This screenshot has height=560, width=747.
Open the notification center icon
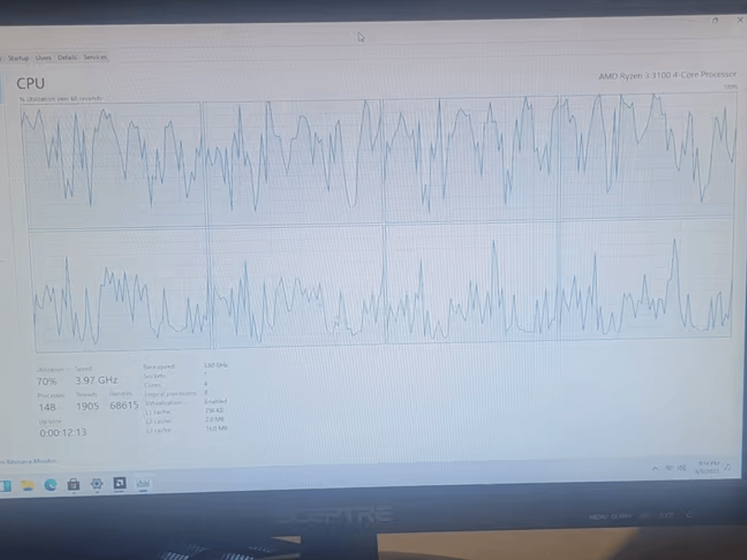point(728,466)
